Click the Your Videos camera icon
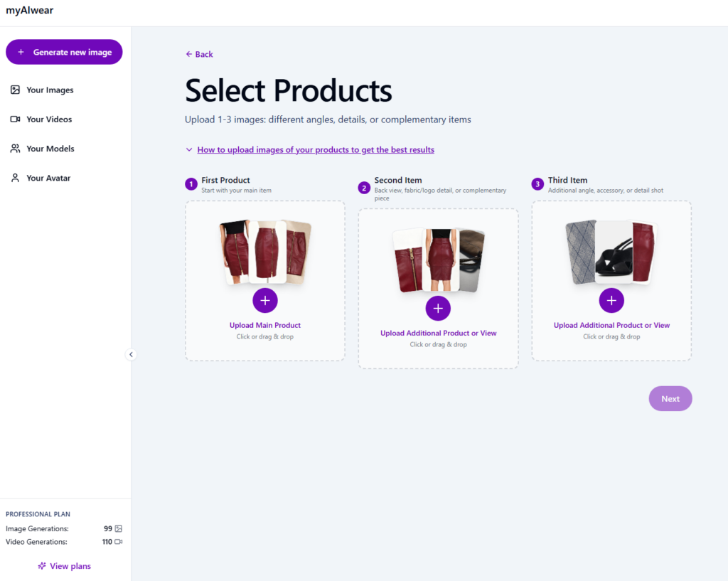The height and width of the screenshot is (581, 728). click(15, 119)
